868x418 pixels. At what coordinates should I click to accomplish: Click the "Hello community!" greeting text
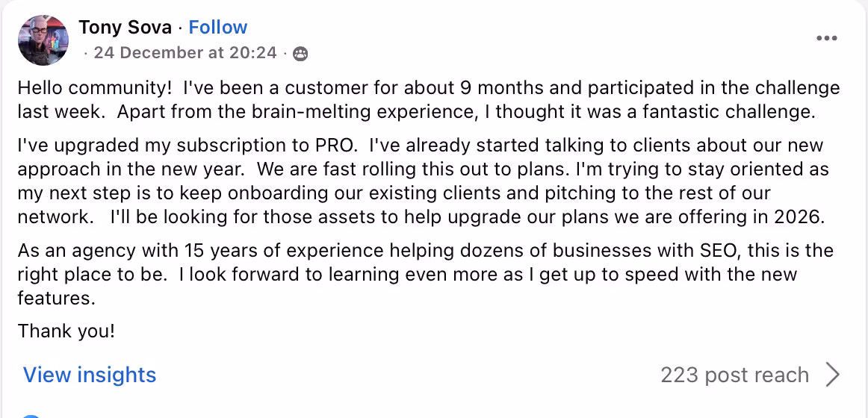(x=94, y=88)
